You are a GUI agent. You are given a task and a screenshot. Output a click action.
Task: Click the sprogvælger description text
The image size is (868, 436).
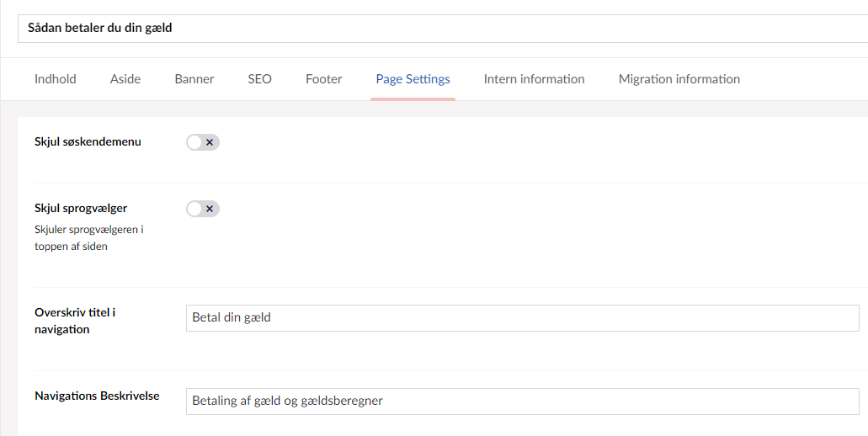88,237
